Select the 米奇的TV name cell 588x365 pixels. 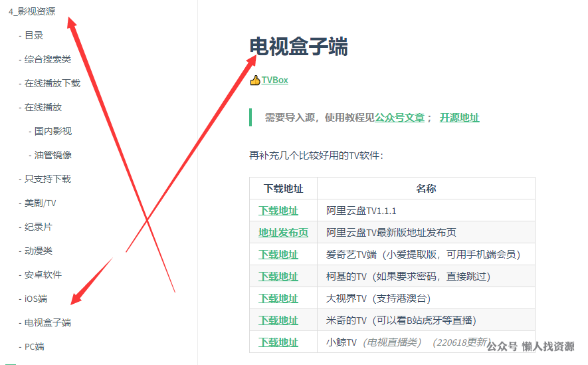pyautogui.click(x=426, y=320)
